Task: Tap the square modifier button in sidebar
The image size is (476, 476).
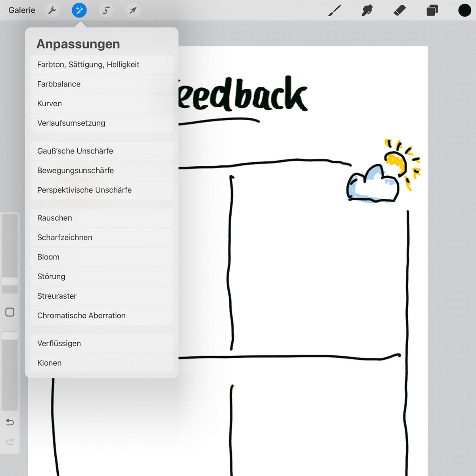Action: (x=10, y=312)
